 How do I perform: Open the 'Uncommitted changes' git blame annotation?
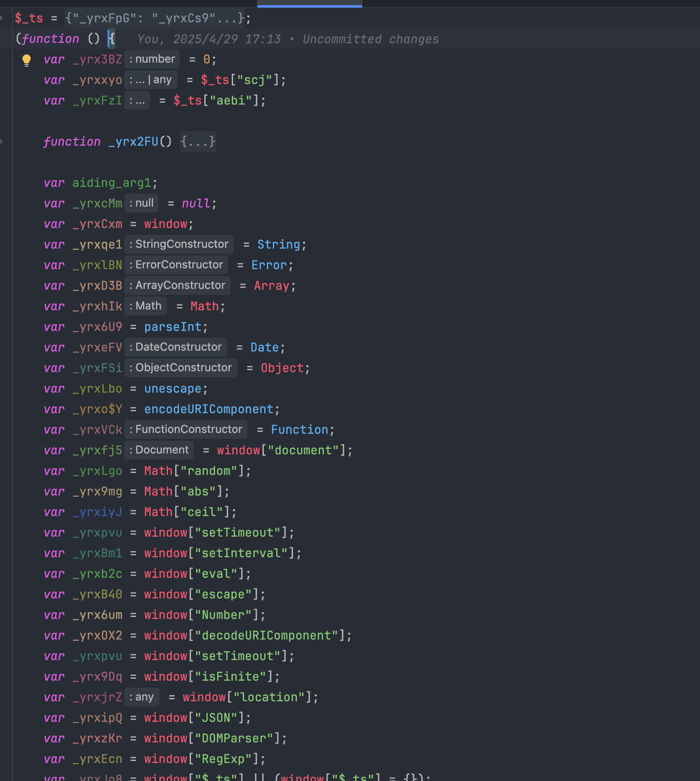coord(371,39)
